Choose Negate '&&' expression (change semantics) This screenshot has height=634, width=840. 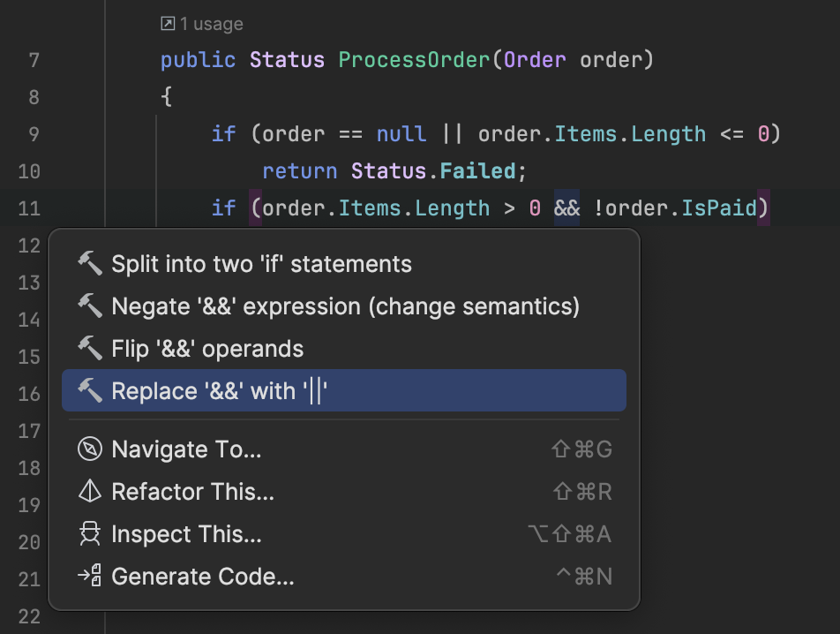(x=345, y=306)
